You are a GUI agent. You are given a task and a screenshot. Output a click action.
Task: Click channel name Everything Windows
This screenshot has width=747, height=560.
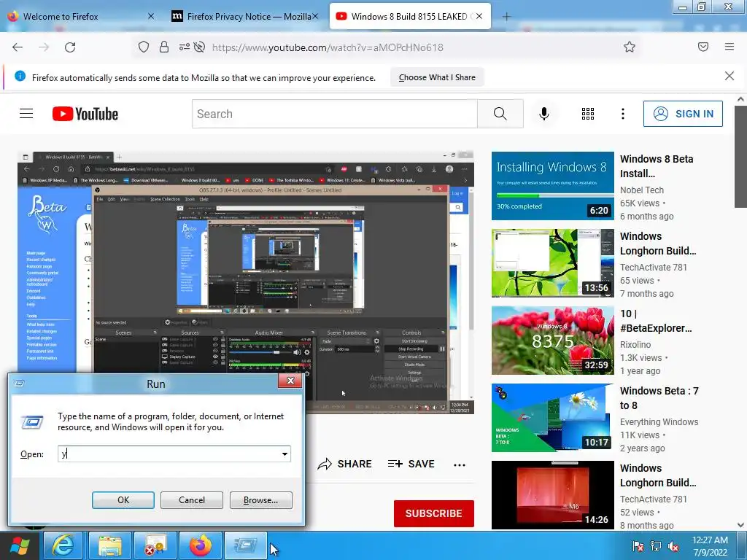(x=659, y=422)
